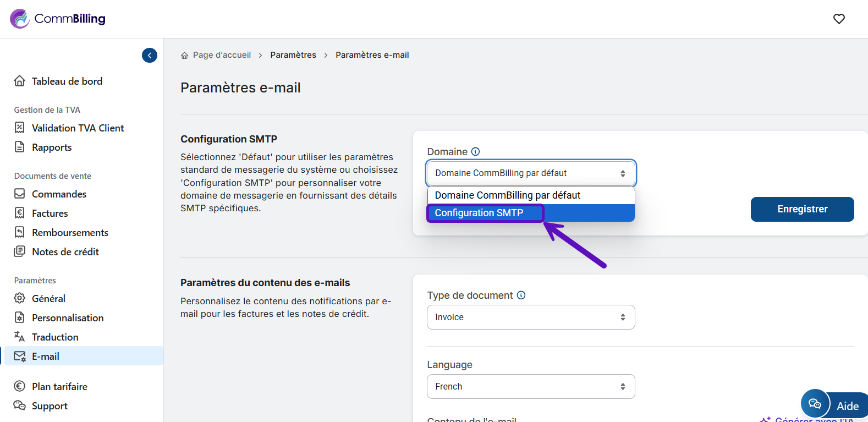Click the Paramètres breadcrumb link
This screenshot has height=422, width=868.
pos(293,55)
